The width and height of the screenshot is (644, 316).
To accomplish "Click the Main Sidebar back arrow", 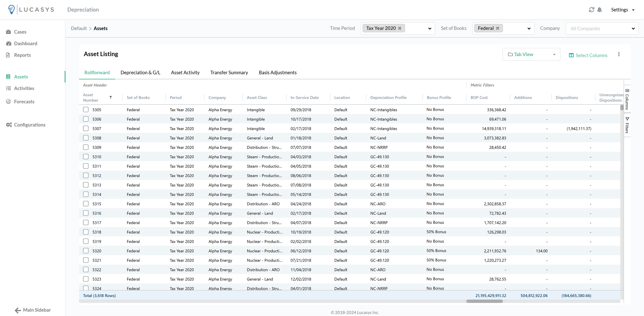I will tap(18, 310).
